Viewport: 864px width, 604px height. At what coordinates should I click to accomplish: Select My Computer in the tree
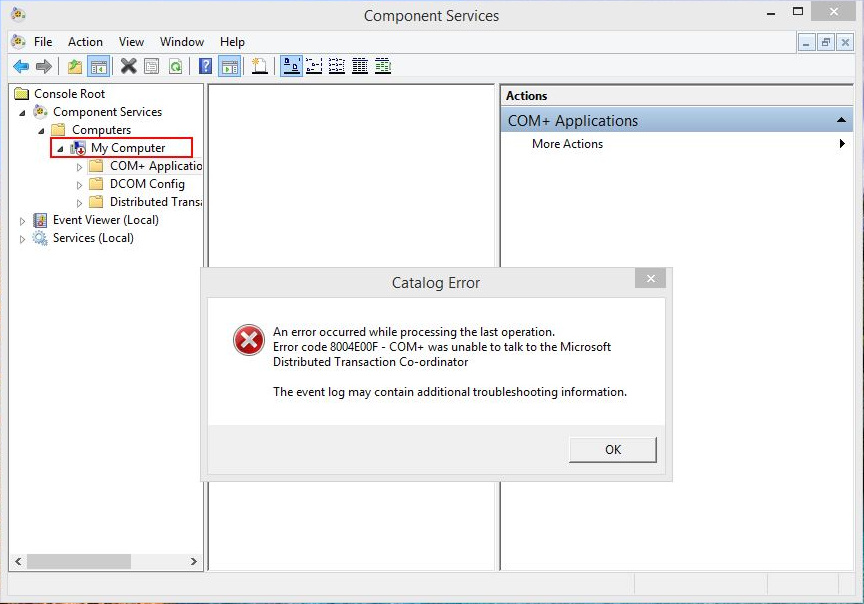coord(128,148)
